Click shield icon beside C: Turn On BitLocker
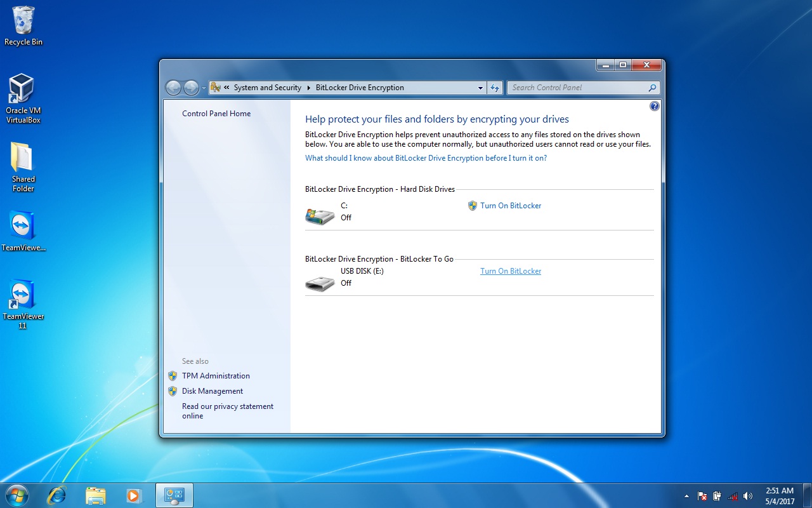Screen dimensions: 812x508 pos(472,206)
